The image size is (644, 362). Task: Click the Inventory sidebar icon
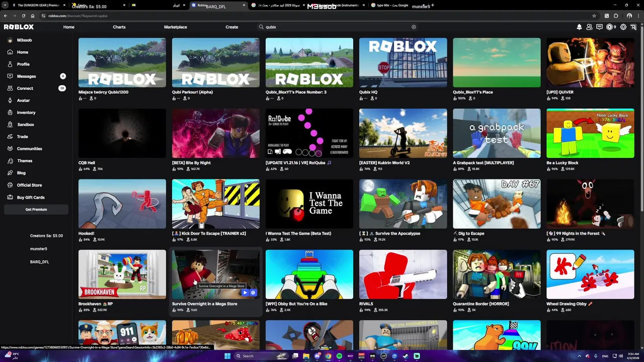click(x=10, y=113)
